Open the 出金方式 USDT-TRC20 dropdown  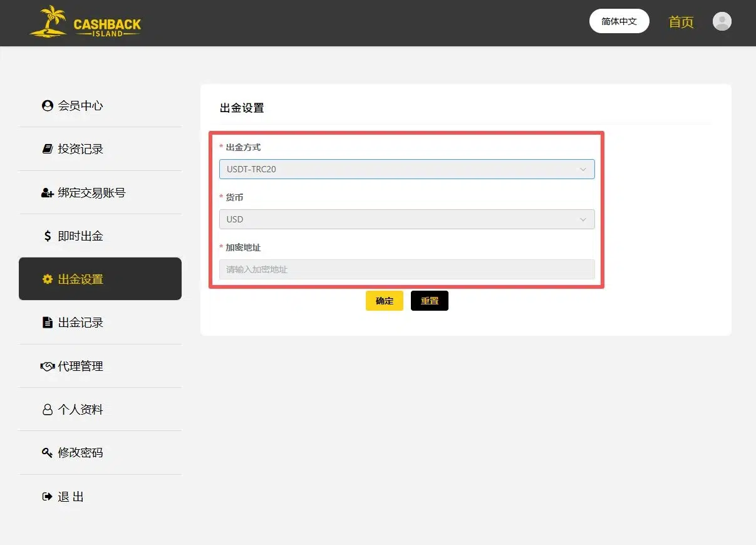406,169
